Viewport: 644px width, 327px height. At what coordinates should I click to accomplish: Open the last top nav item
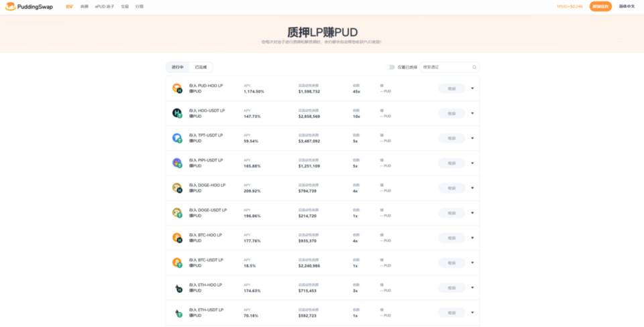coord(140,7)
